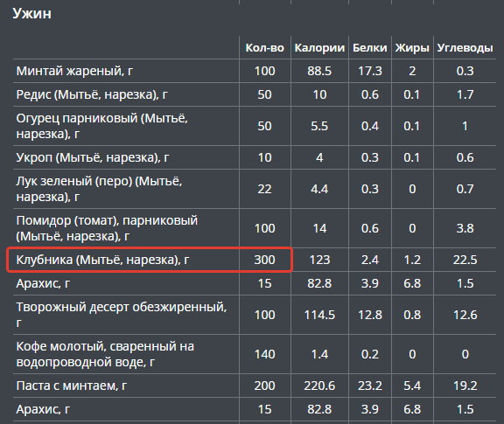
Task: Select the Клубника calories value 123
Action: pos(319,260)
